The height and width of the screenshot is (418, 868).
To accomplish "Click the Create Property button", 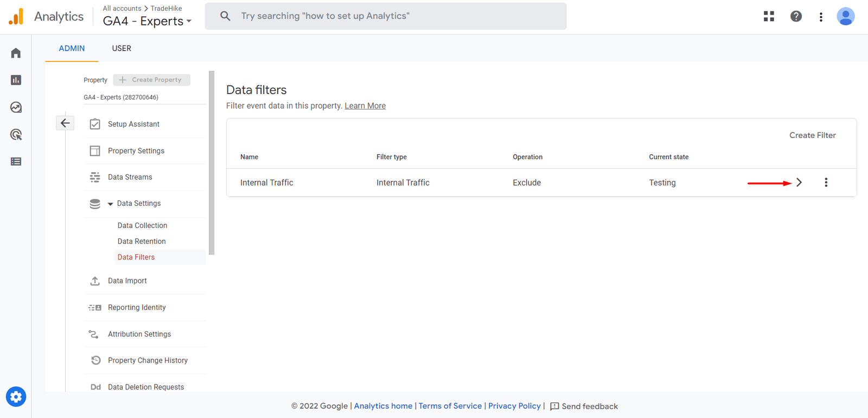I will pos(152,80).
